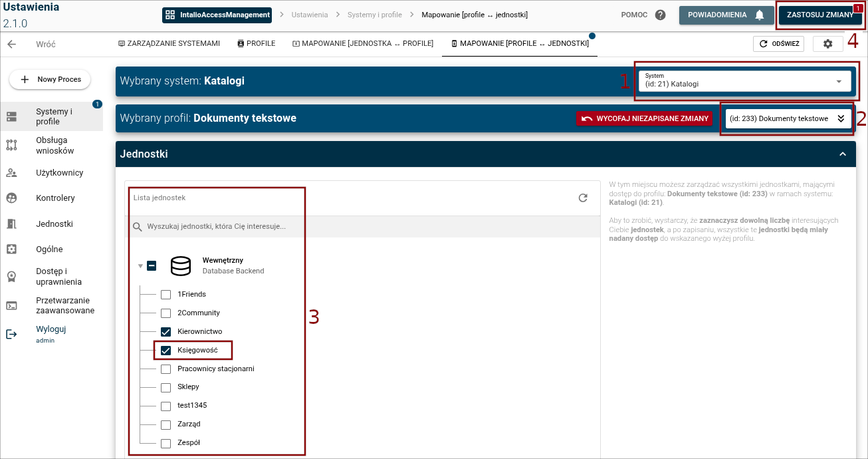Click the IntalioAccessManagement grid icon
The width and height of the screenshot is (868, 459).
[170, 15]
